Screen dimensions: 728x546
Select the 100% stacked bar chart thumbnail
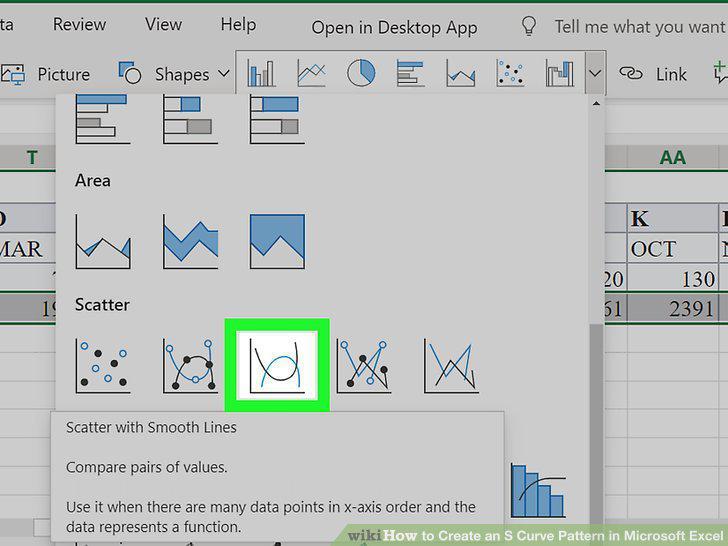pos(277,119)
